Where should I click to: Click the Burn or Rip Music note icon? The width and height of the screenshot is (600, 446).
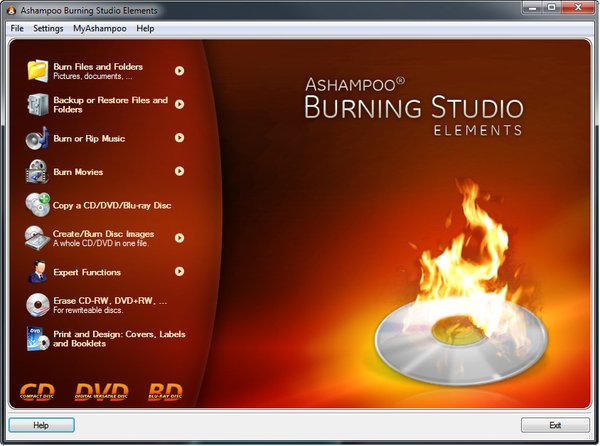point(38,138)
